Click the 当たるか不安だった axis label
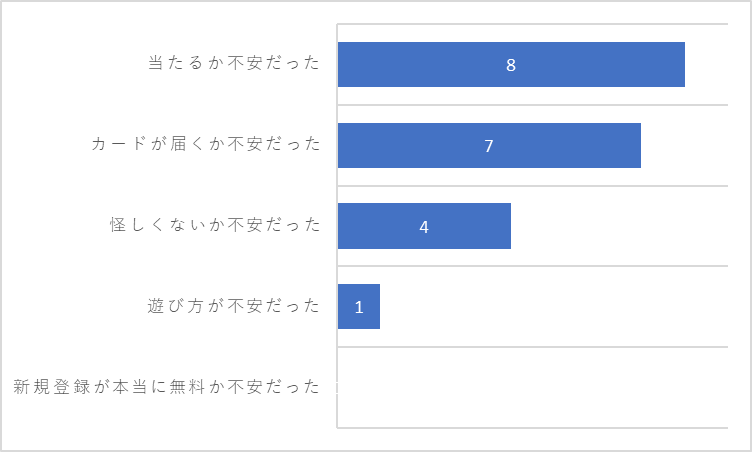Viewport: 752px width, 452px height. pos(234,63)
